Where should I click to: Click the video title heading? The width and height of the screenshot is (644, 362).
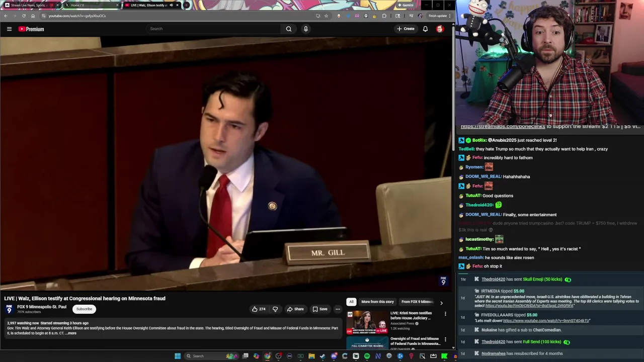[x=85, y=299]
